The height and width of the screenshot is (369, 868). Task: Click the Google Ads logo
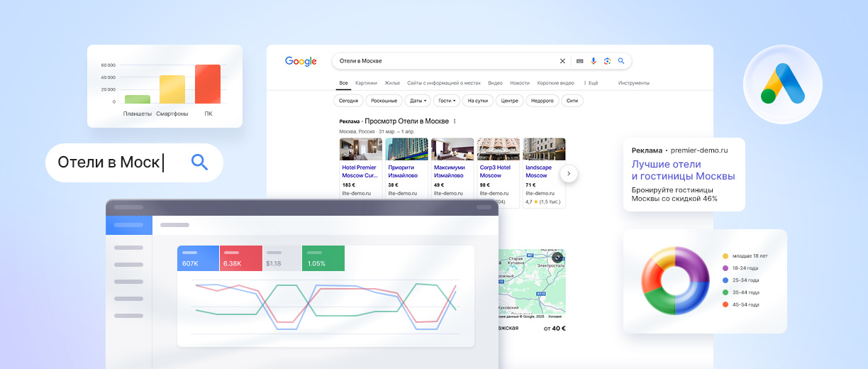782,84
